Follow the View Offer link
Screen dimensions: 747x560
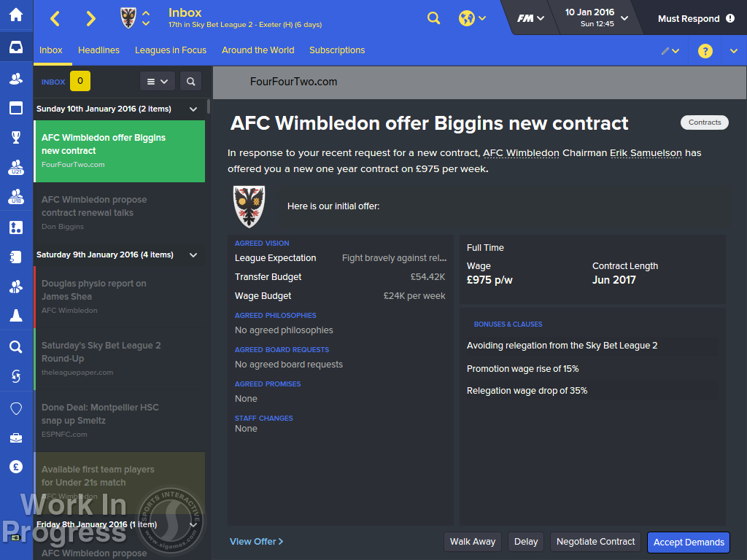(x=256, y=542)
